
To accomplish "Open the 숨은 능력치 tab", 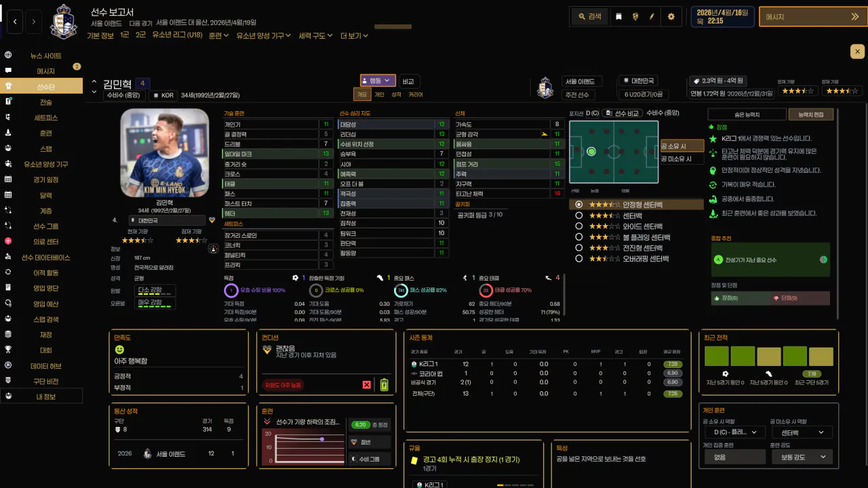I will click(747, 115).
